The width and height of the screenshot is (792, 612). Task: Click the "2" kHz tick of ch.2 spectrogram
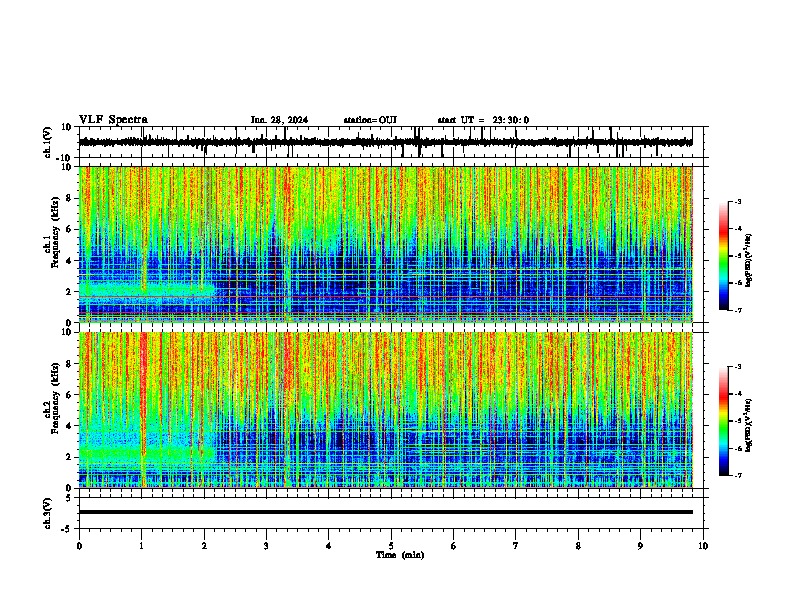[70, 457]
